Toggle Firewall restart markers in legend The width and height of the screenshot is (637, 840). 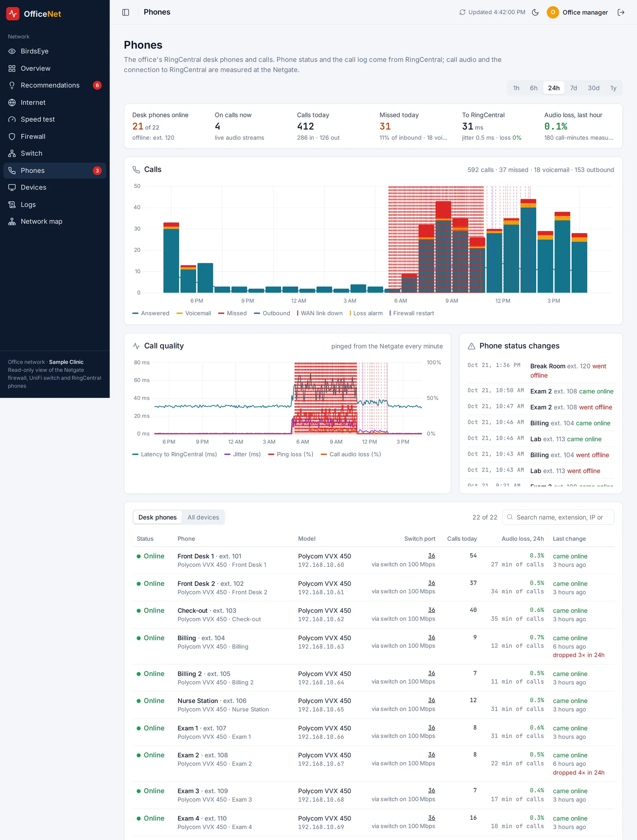[412, 313]
